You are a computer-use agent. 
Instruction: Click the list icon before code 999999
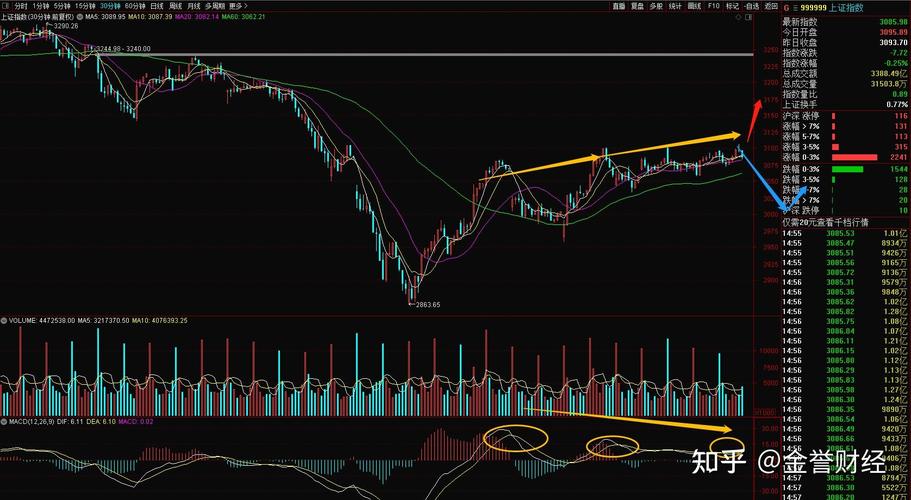pos(796,6)
